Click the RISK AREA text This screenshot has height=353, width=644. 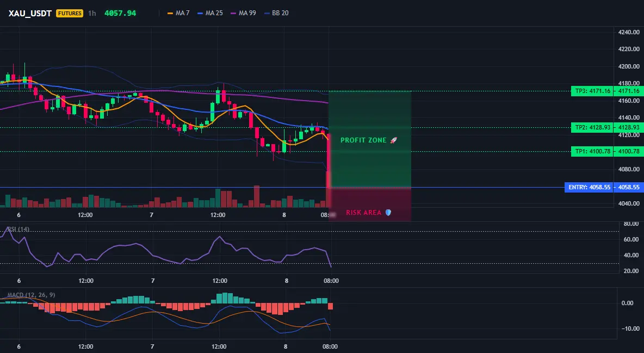363,213
